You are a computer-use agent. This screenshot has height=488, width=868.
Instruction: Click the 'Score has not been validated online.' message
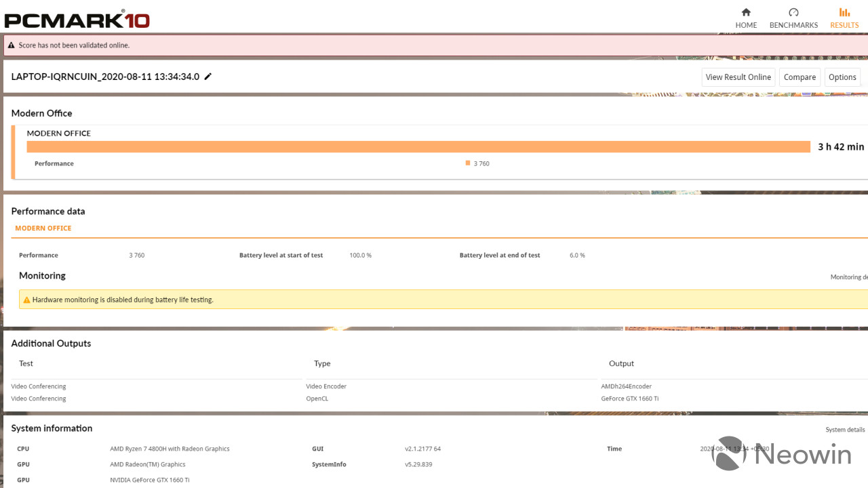pos(74,45)
